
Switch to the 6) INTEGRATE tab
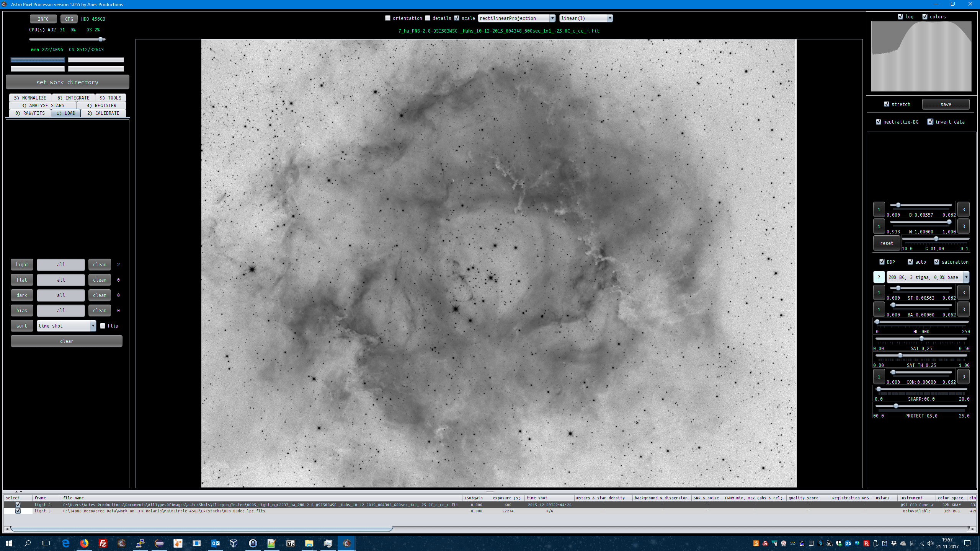pos(73,98)
